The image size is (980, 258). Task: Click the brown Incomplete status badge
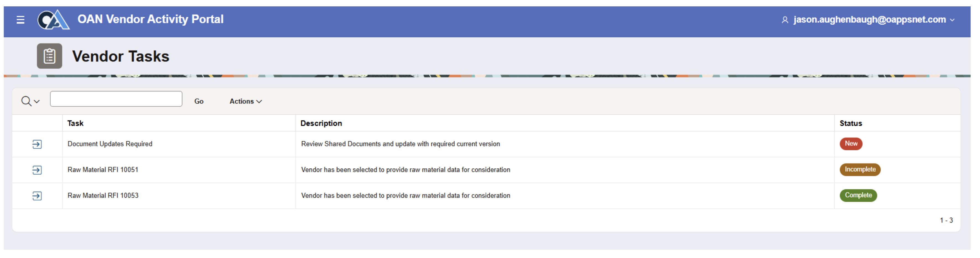click(x=860, y=170)
